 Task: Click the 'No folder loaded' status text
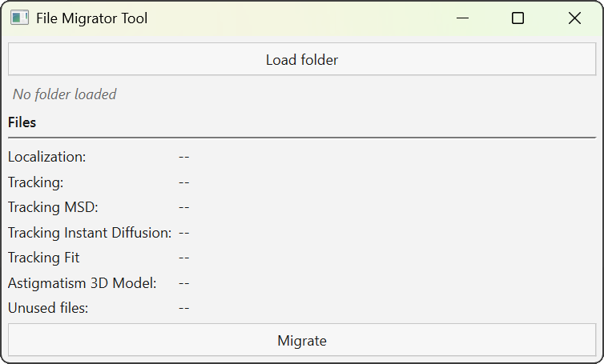coord(65,94)
